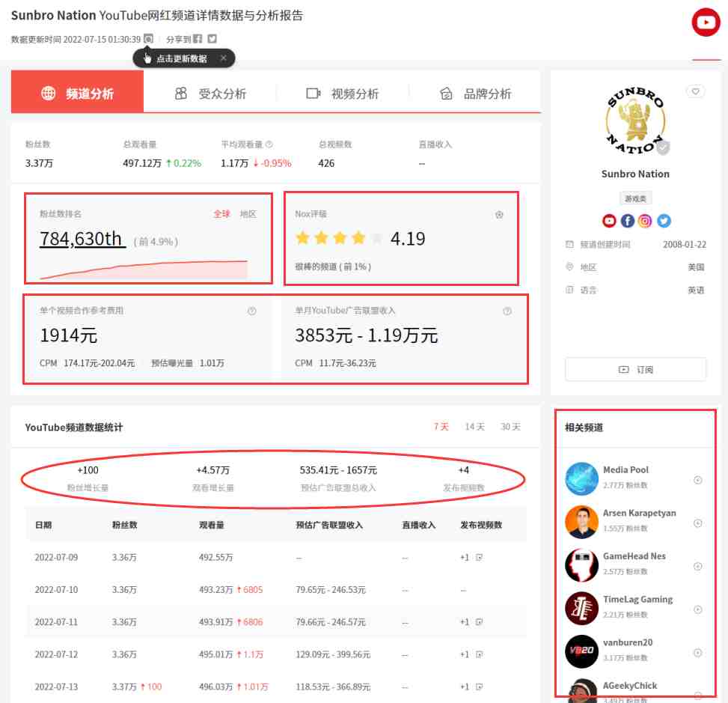Click the 129.09元 - 399.56元 revenue cell
The height and width of the screenshot is (703, 728).
click(x=333, y=654)
